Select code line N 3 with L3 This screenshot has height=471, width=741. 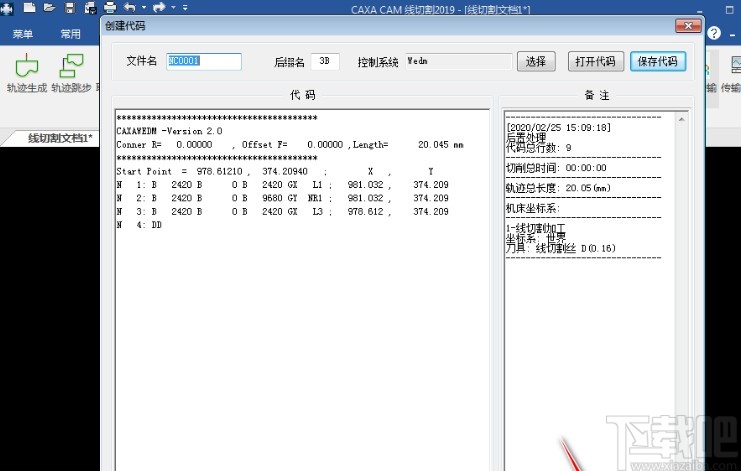click(283, 212)
